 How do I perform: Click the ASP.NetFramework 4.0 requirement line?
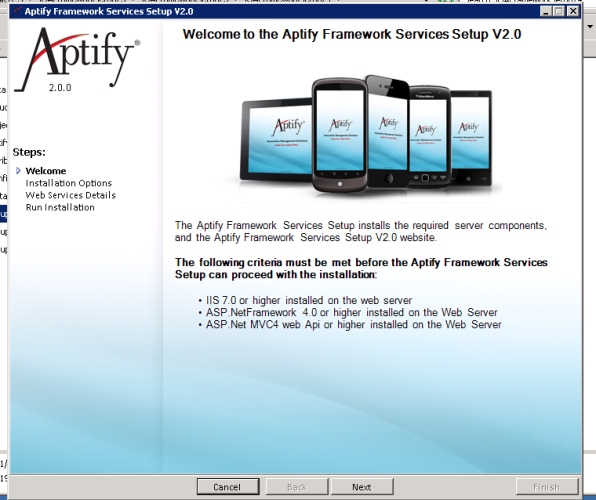pos(351,313)
